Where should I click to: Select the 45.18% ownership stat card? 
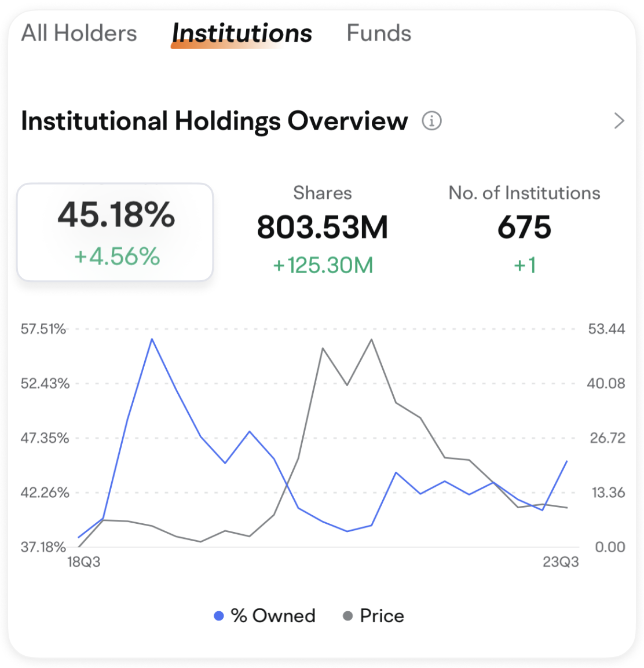[x=114, y=232]
